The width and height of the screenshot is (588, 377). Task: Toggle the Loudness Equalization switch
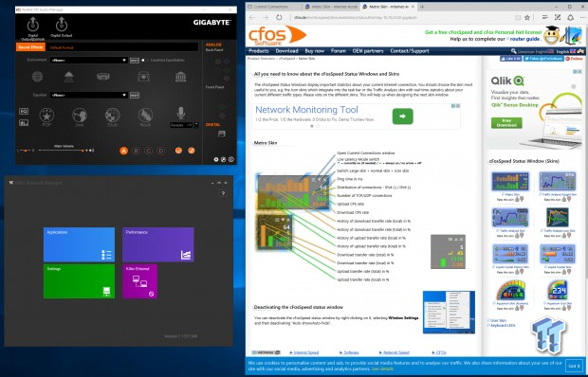point(145,61)
